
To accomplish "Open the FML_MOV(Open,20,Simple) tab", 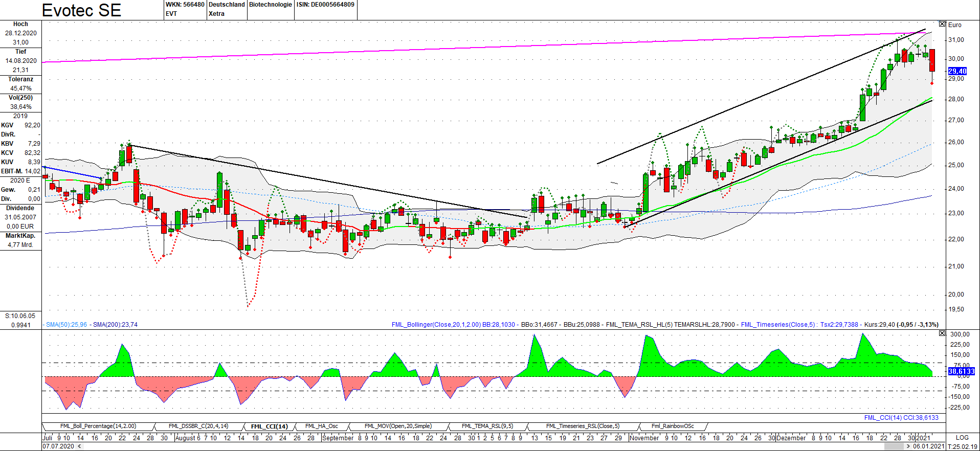I will coord(398,426).
